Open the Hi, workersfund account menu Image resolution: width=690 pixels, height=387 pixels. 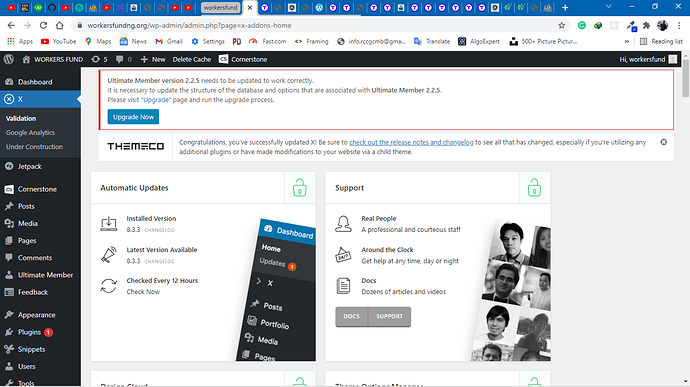tap(648, 59)
